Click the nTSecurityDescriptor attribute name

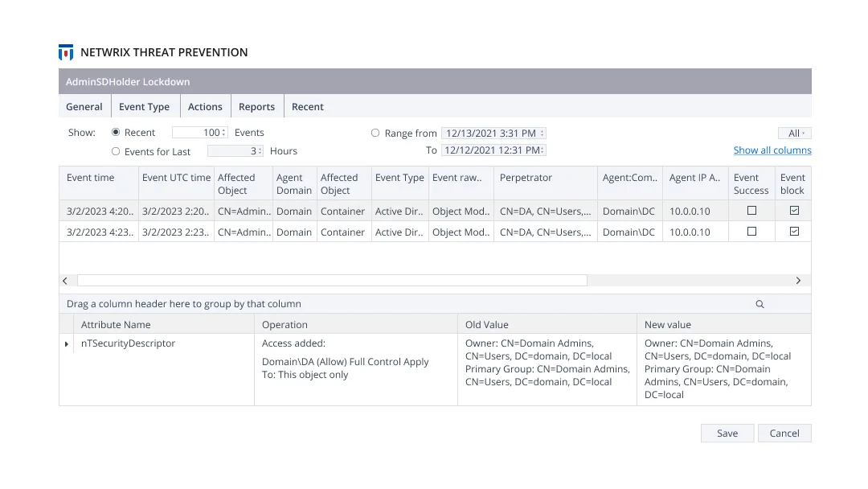pos(128,343)
